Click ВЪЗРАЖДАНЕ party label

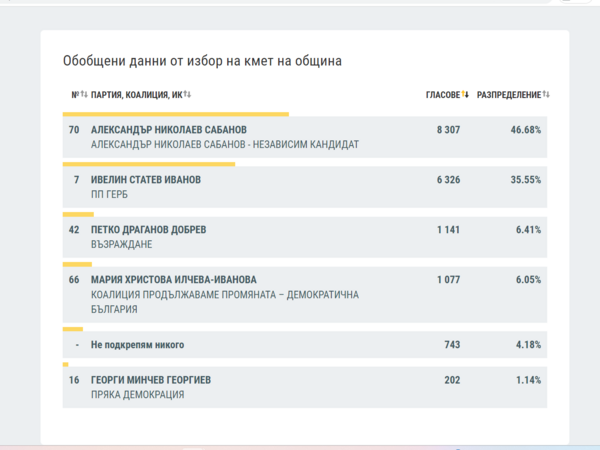(x=120, y=244)
